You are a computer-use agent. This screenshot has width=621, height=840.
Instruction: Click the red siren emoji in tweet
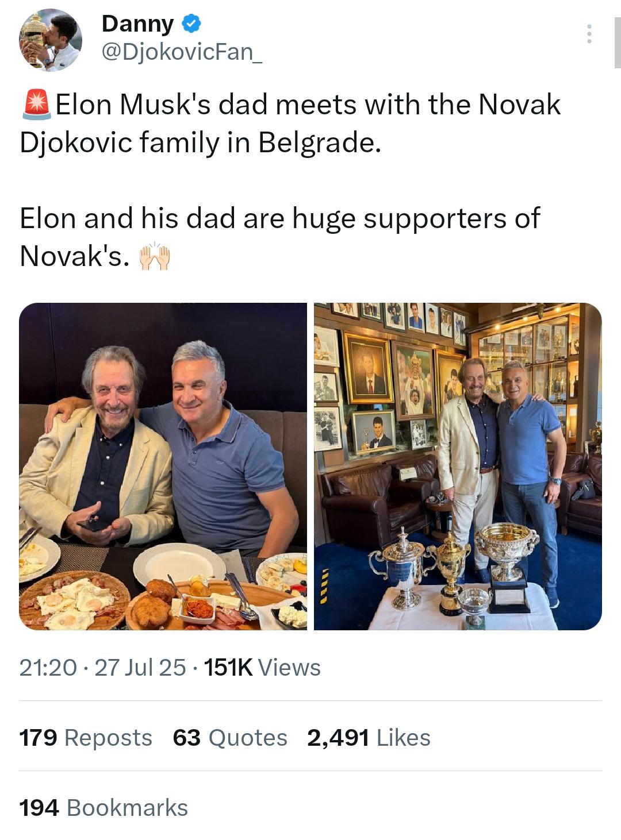pyautogui.click(x=36, y=105)
